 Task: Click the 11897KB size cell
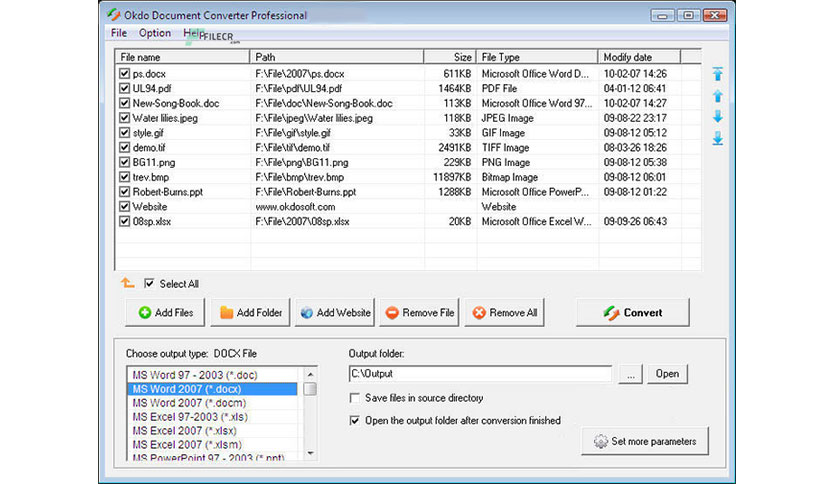pyautogui.click(x=452, y=177)
